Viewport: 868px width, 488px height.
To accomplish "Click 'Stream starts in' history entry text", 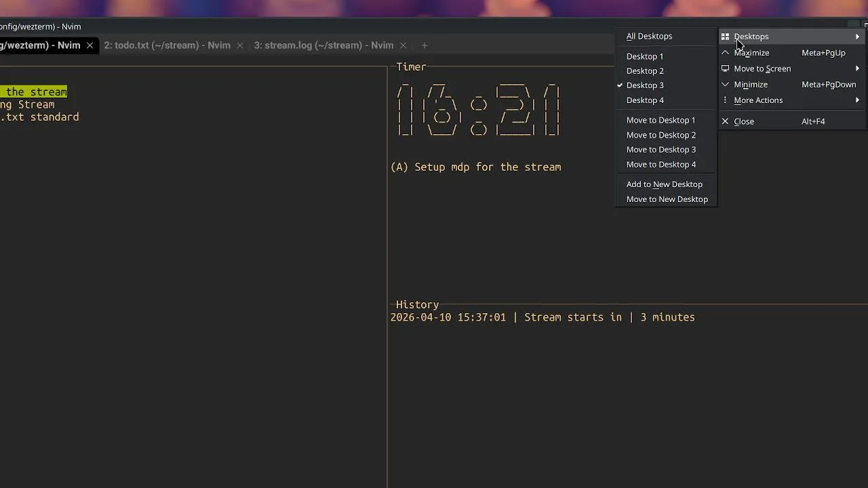I will click(573, 317).
